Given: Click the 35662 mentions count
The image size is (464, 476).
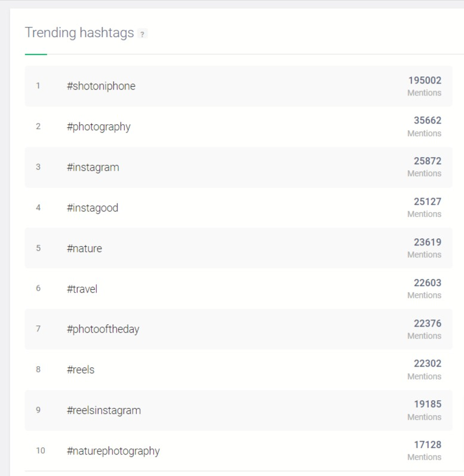Looking at the screenshot, I should pyautogui.click(x=428, y=121).
